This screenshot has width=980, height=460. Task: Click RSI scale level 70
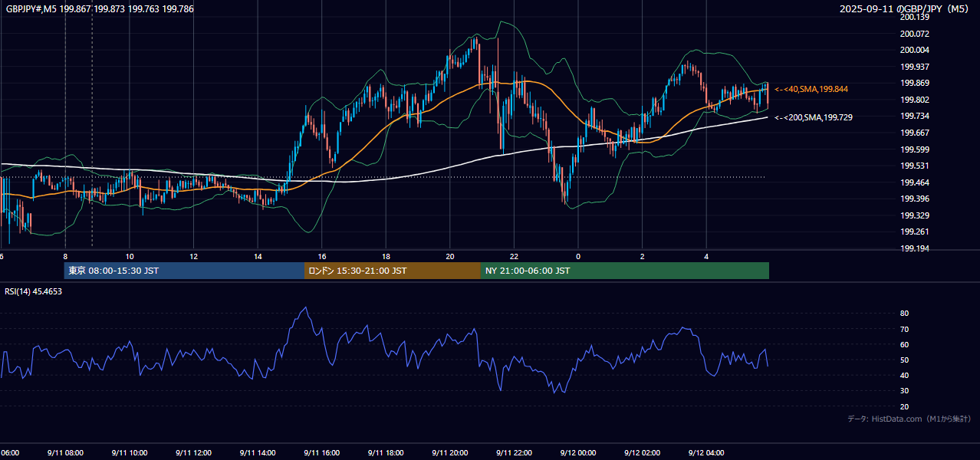(x=904, y=329)
